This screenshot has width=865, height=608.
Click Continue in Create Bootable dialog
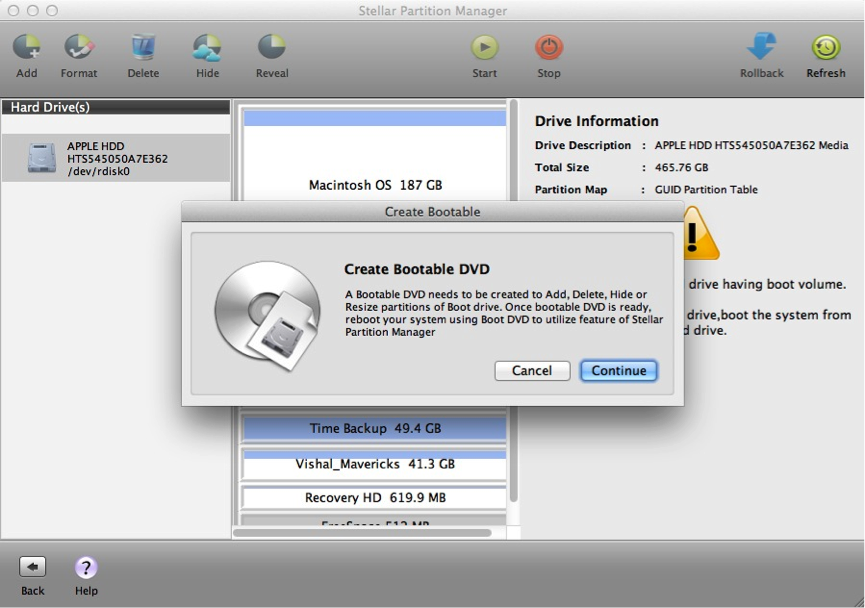(x=618, y=371)
